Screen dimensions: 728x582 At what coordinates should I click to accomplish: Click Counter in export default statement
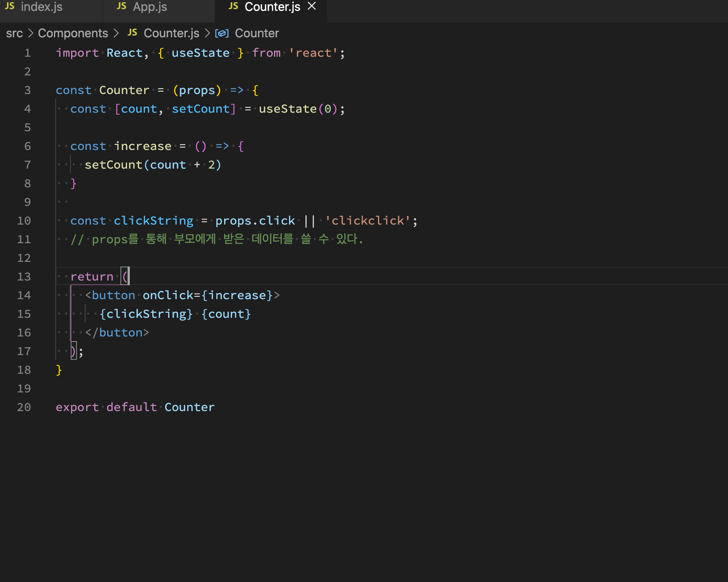click(190, 407)
